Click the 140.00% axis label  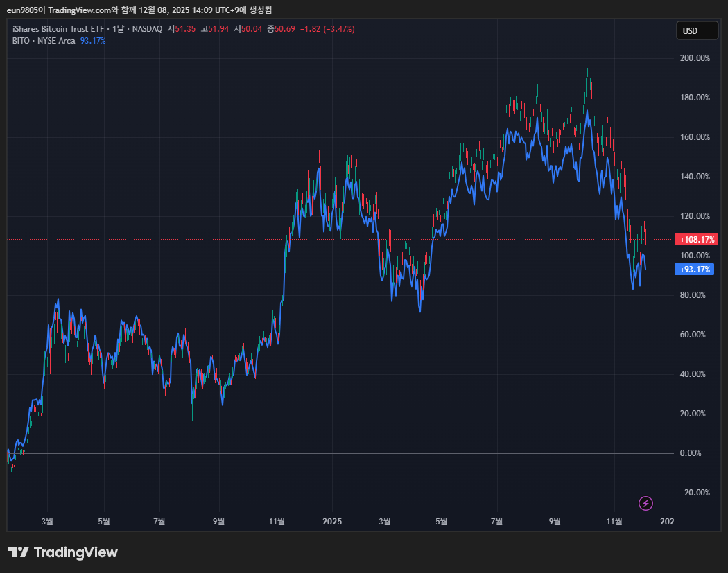pyautogui.click(x=695, y=176)
